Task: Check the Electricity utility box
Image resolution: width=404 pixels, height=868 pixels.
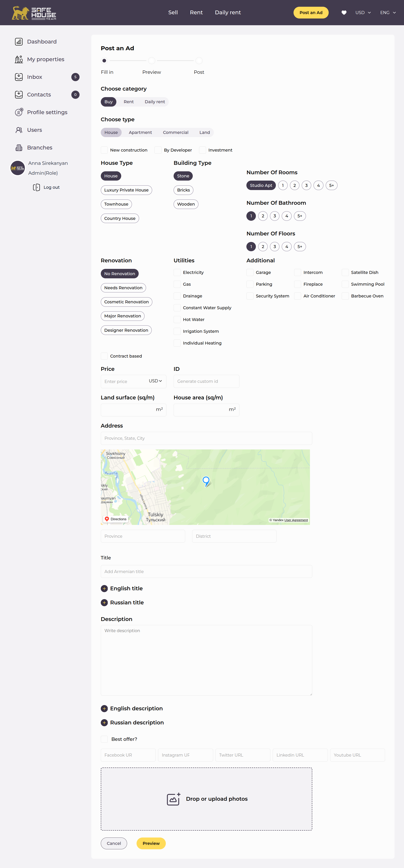Action: (x=177, y=272)
